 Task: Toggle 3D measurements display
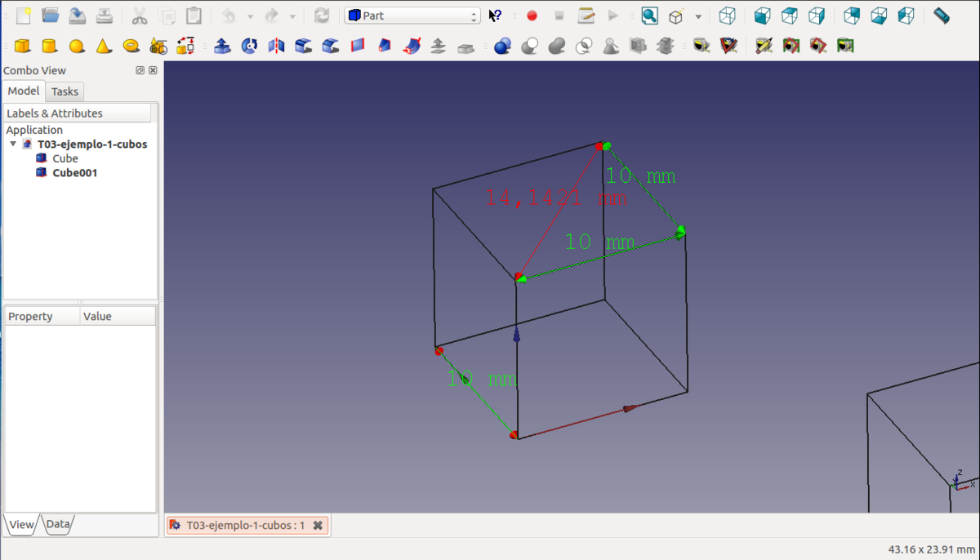[x=818, y=46]
